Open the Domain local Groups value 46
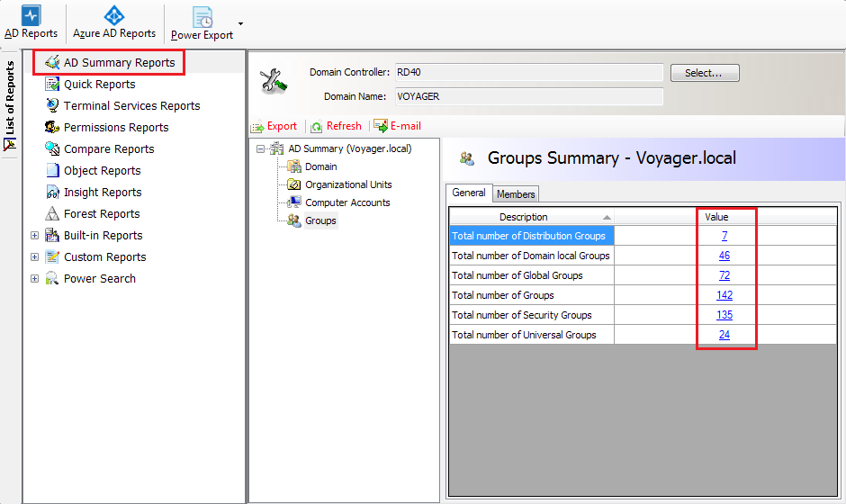846x504 pixels. click(x=724, y=256)
